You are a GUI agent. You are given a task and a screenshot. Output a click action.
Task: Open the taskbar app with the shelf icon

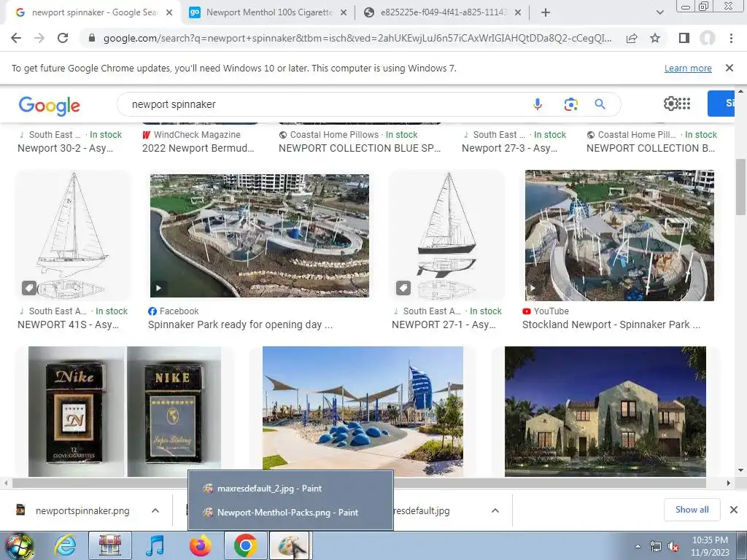click(110, 545)
